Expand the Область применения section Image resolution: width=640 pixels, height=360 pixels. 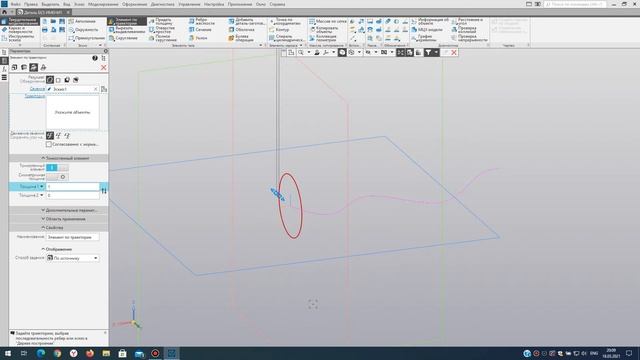[58, 219]
